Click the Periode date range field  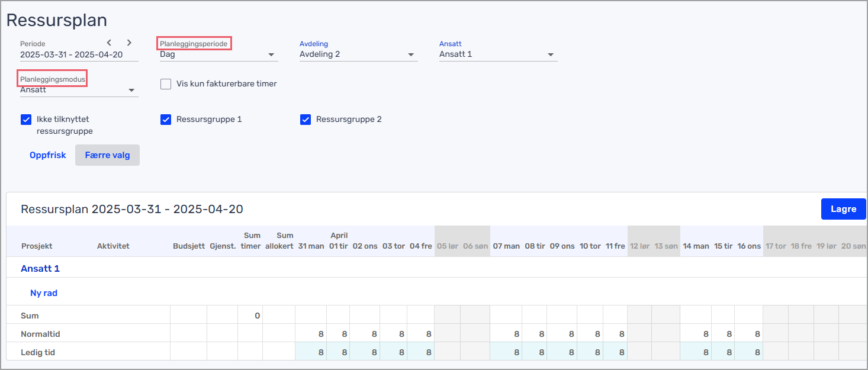(x=79, y=54)
